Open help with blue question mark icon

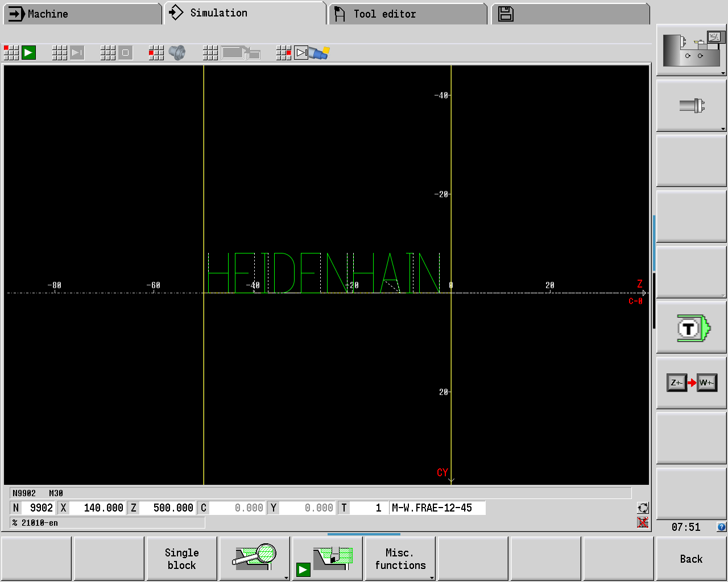pyautogui.click(x=721, y=527)
